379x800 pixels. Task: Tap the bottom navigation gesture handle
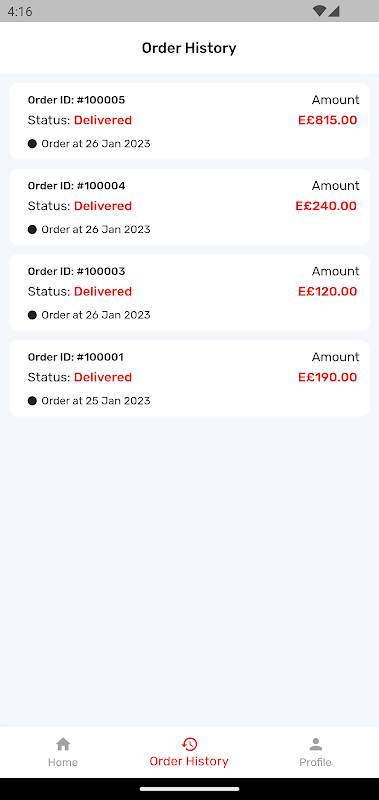tap(189, 789)
